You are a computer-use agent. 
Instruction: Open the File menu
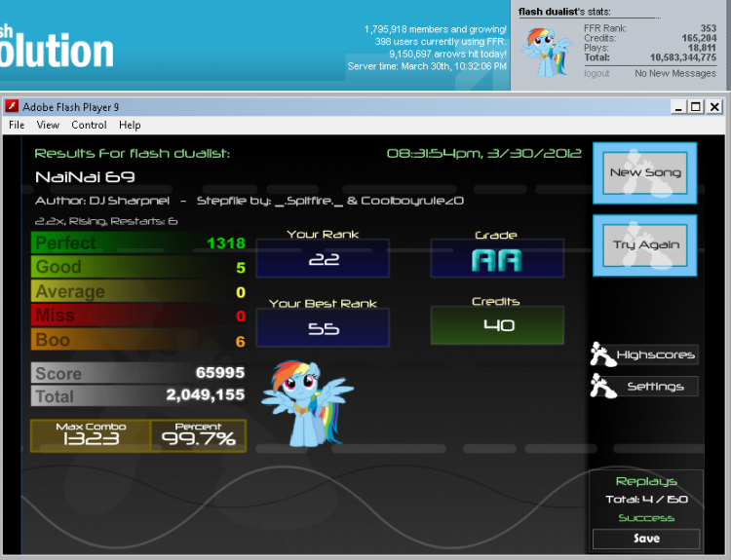tap(17, 125)
